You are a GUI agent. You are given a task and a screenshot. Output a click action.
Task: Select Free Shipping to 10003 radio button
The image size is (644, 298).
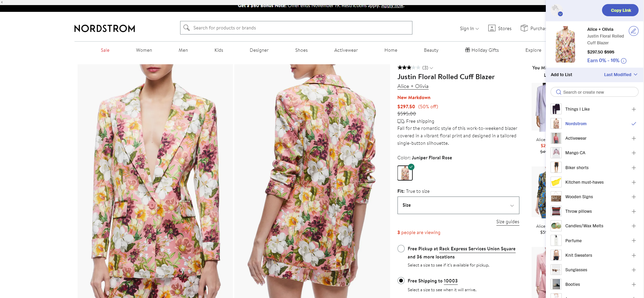coord(401,280)
